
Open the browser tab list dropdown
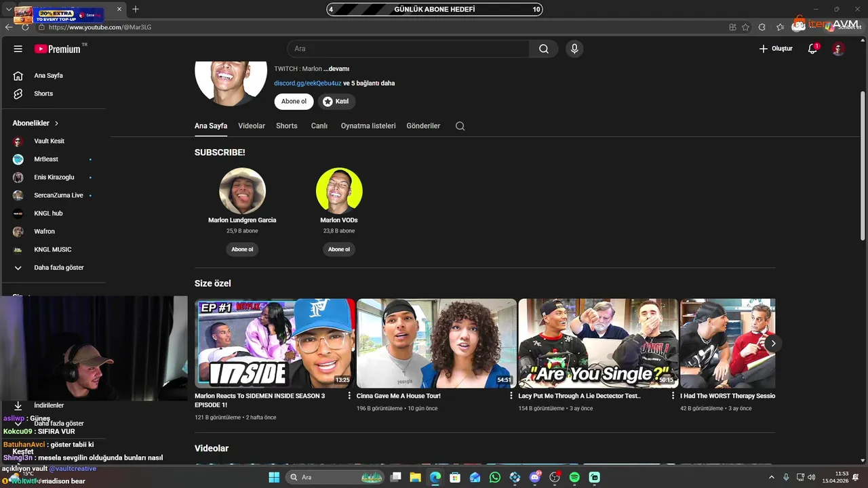9,9
